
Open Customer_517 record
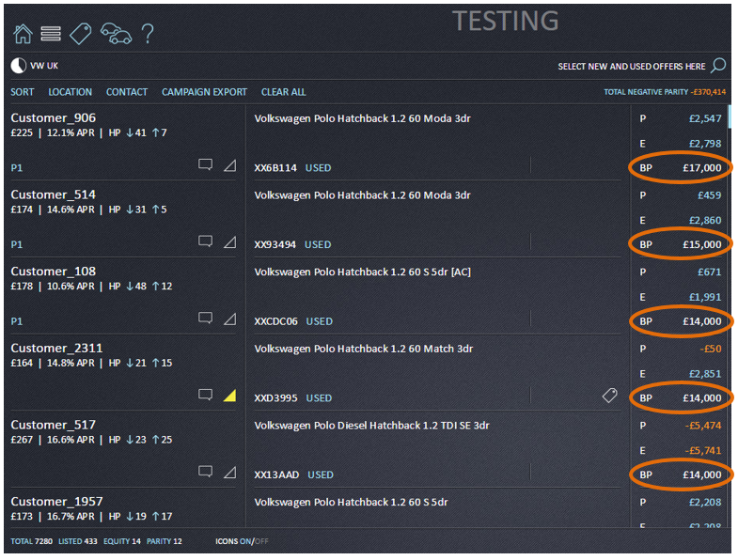point(54,425)
